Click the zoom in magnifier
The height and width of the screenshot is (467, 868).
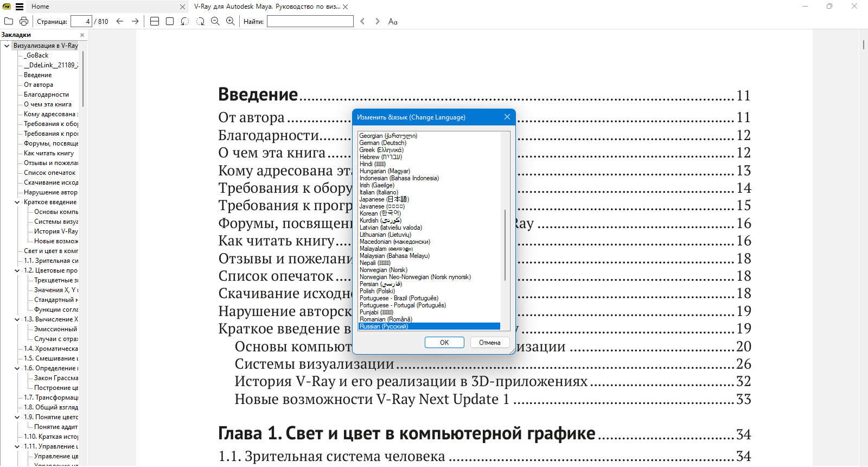coord(231,21)
